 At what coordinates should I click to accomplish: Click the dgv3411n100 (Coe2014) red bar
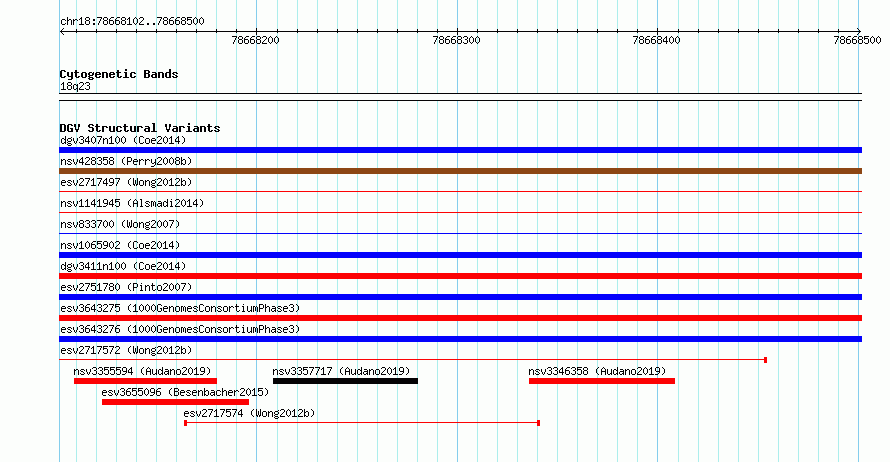pyautogui.click(x=460, y=276)
